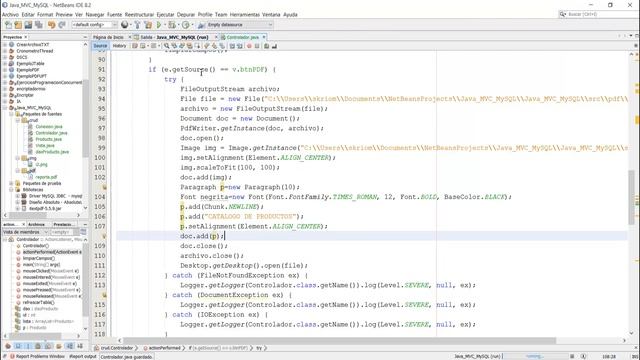Click the Save All toolbar icon
Screen dimensions: 640x360
39,25
